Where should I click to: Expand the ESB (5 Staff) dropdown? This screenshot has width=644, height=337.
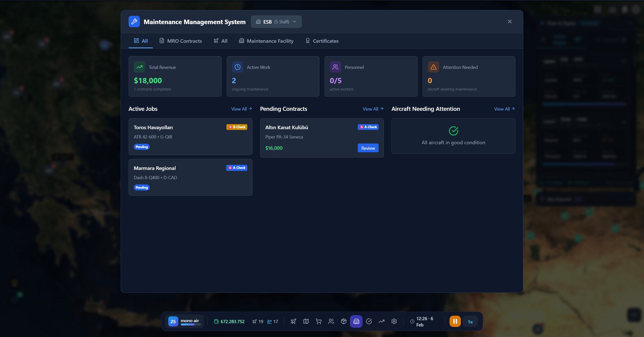276,22
